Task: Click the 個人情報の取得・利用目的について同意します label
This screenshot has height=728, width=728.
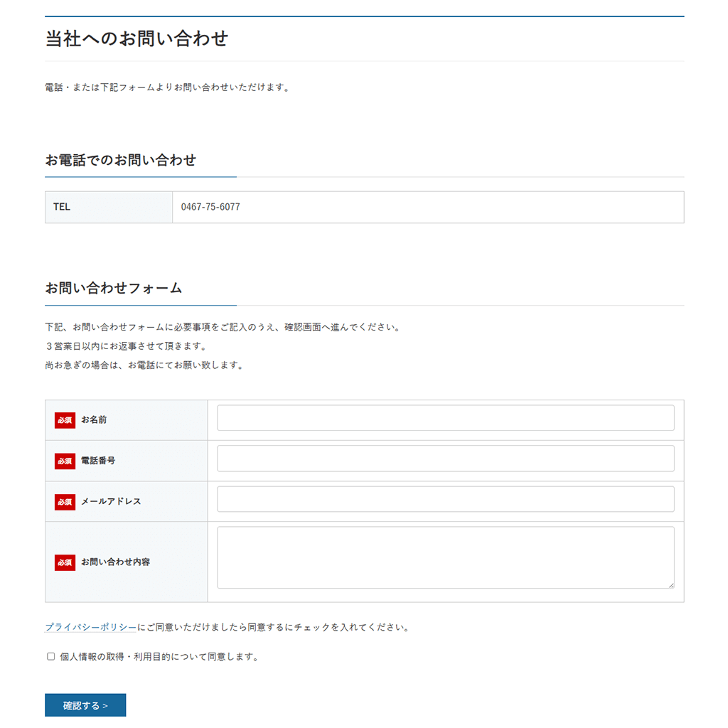Action: click(159, 656)
